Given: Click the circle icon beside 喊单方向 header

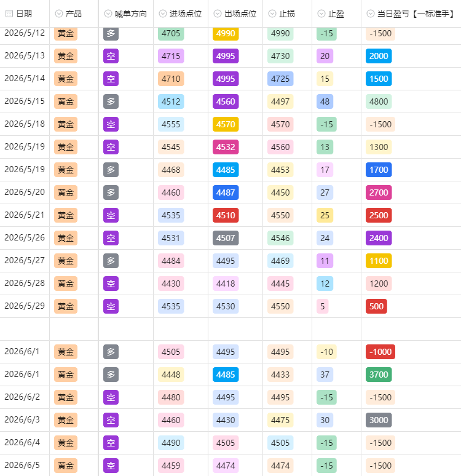Looking at the screenshot, I should tap(108, 14).
